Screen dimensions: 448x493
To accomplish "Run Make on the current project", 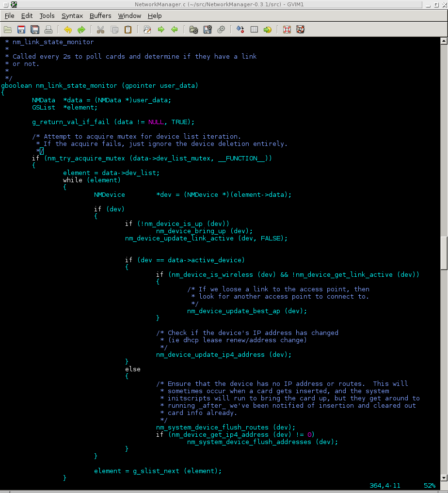I will (240, 30).
